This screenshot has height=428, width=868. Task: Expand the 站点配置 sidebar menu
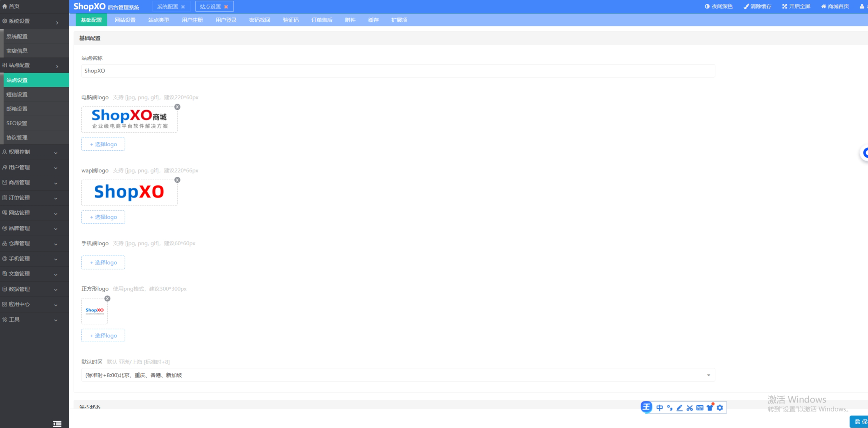tap(34, 65)
